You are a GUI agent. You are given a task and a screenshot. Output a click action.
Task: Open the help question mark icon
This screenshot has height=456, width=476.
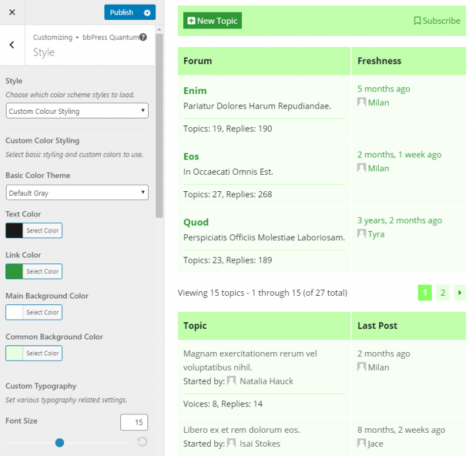143,37
